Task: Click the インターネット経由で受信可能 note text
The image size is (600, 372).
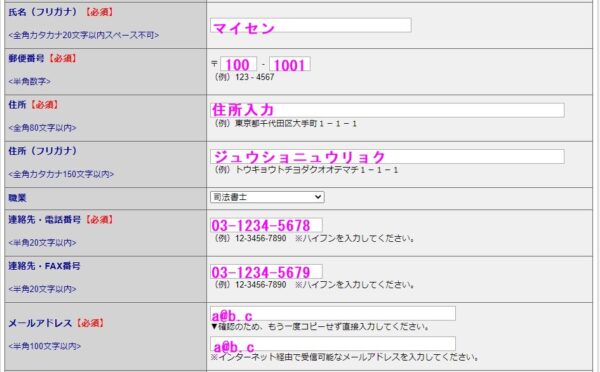Action: click(344, 357)
